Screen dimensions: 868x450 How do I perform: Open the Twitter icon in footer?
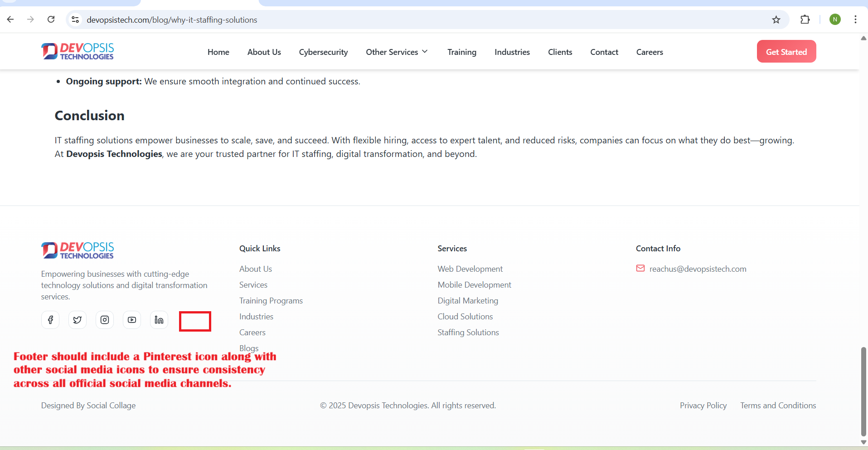(78, 320)
